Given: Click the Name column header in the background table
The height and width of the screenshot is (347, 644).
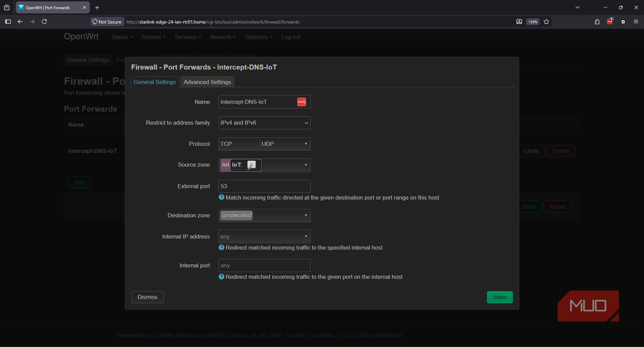Looking at the screenshot, I should click(76, 125).
